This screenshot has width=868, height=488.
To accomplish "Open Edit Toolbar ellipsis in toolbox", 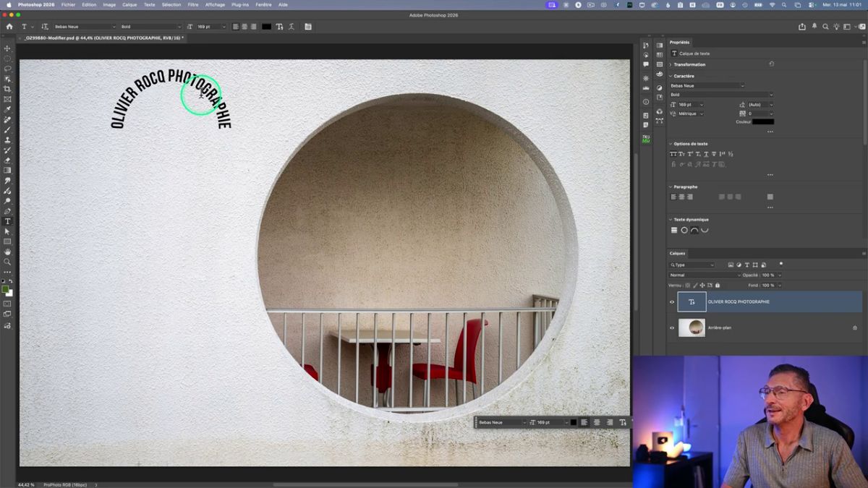I will click(7, 273).
